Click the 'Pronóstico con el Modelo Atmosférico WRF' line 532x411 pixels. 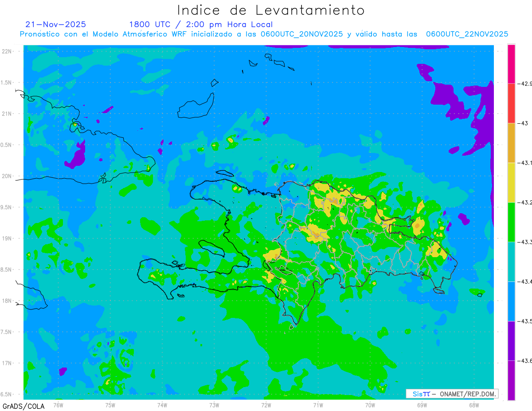click(264, 34)
